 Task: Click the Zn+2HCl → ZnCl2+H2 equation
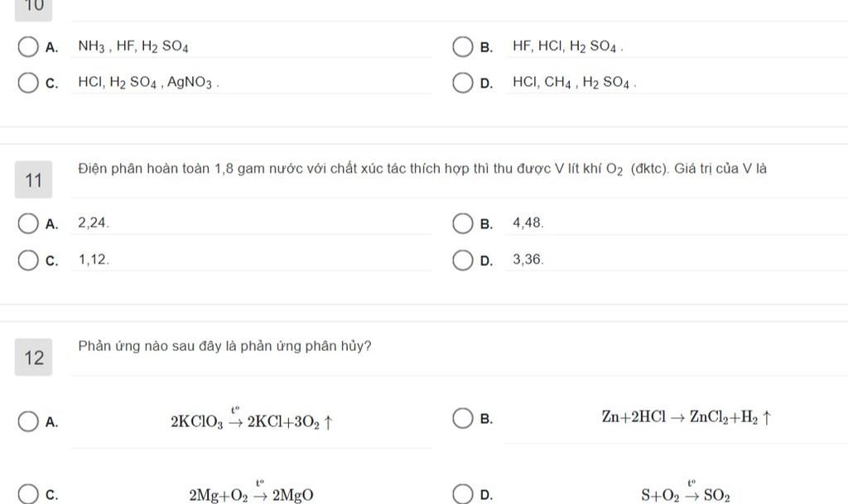click(687, 417)
